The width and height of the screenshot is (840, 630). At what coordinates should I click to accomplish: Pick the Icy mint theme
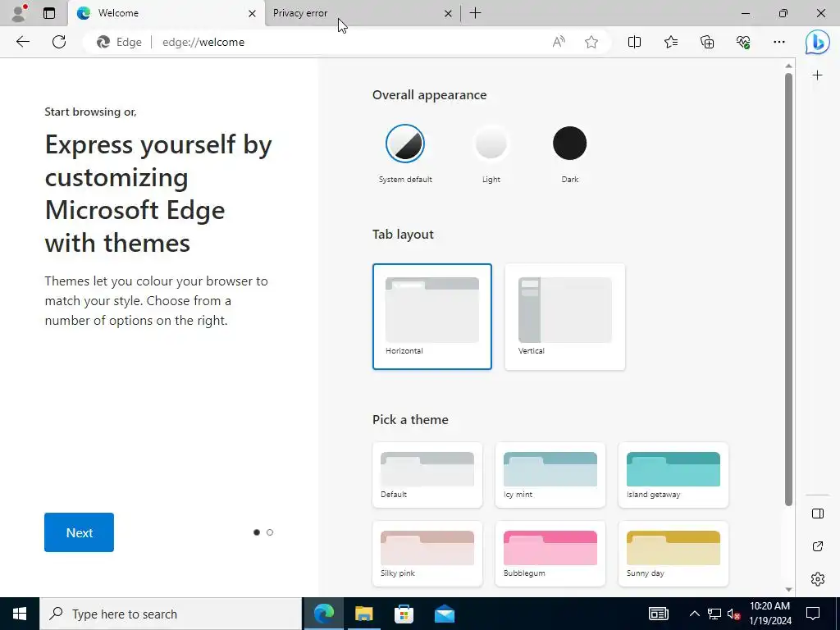550,475
